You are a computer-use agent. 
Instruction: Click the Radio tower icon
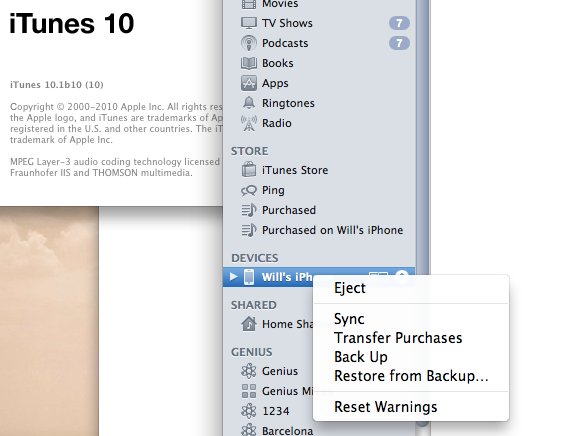pos(249,123)
